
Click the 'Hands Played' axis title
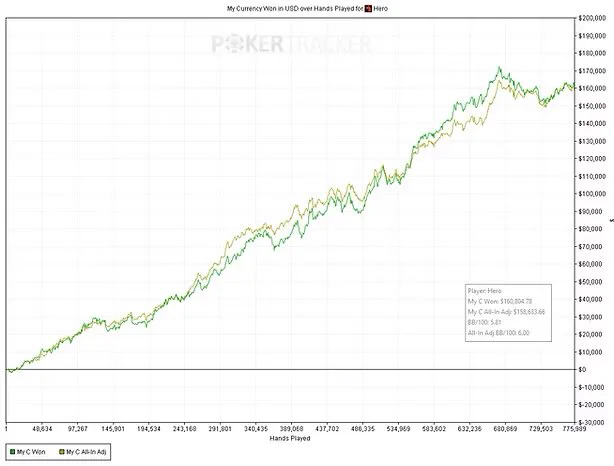(290, 438)
